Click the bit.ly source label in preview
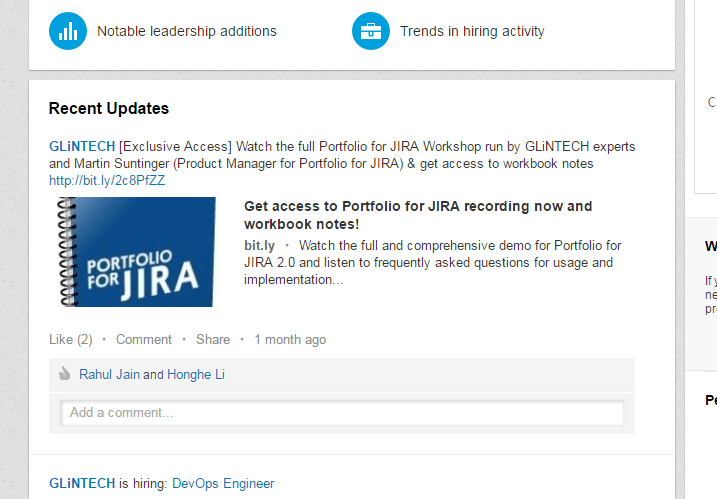The height and width of the screenshot is (499, 717). point(259,246)
